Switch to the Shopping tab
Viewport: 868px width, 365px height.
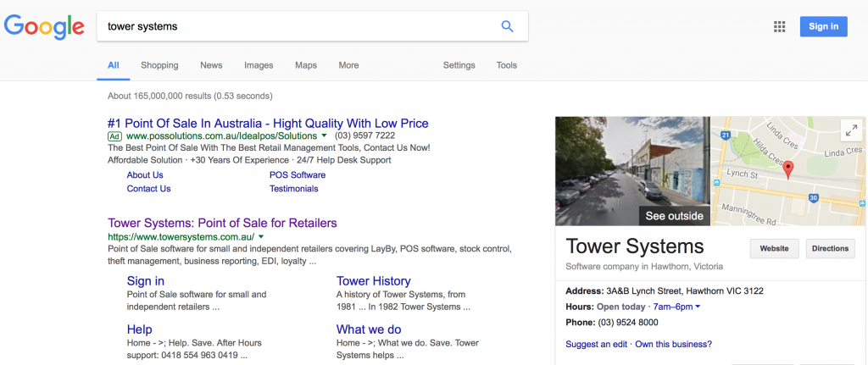[159, 65]
